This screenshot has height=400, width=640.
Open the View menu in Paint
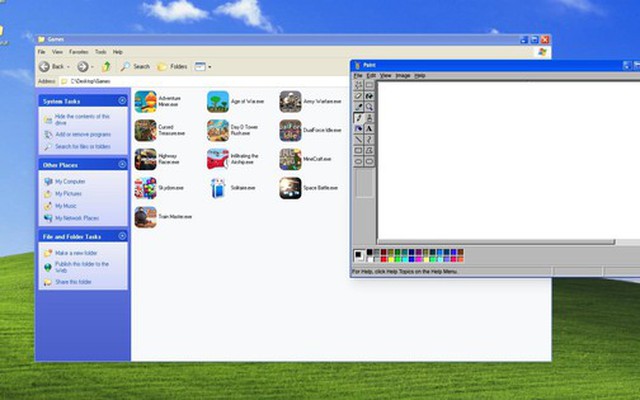pyautogui.click(x=385, y=76)
